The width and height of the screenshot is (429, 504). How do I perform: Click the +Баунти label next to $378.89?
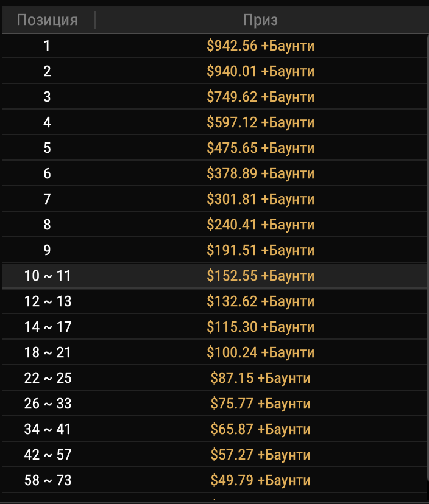[x=288, y=173]
